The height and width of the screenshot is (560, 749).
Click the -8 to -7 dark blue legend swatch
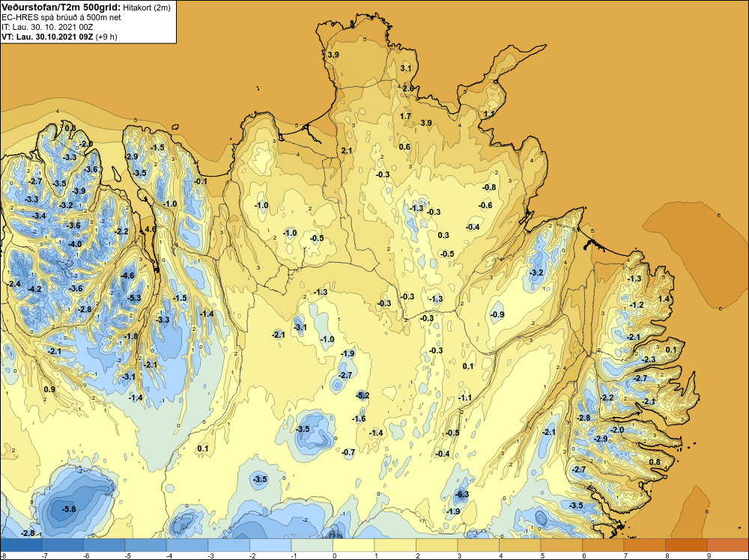[x=21, y=545]
